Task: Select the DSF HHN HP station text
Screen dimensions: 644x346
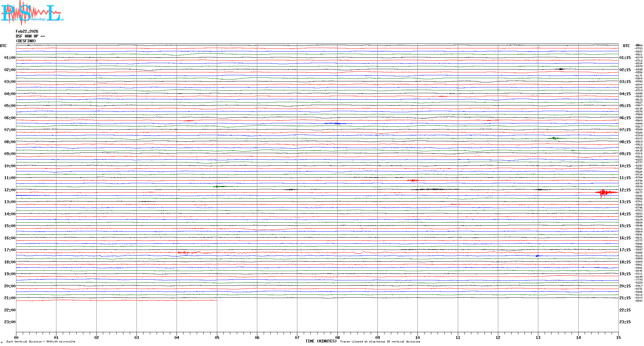Action: [x=30, y=36]
